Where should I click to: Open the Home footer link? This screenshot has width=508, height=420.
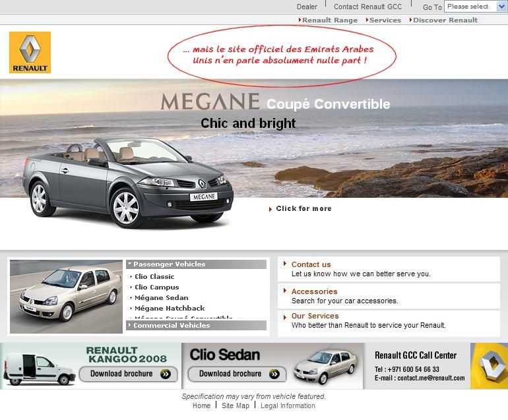point(201,405)
